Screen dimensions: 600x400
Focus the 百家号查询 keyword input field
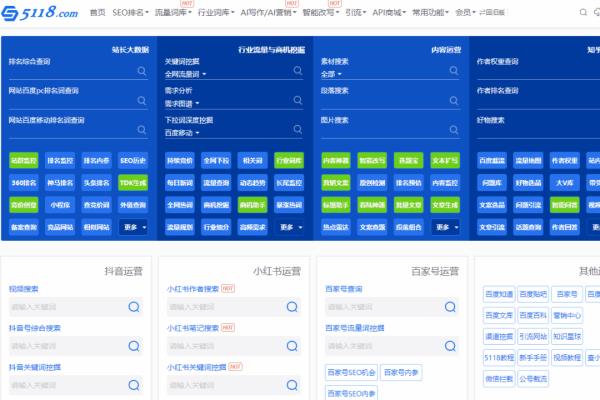[x=392, y=307]
